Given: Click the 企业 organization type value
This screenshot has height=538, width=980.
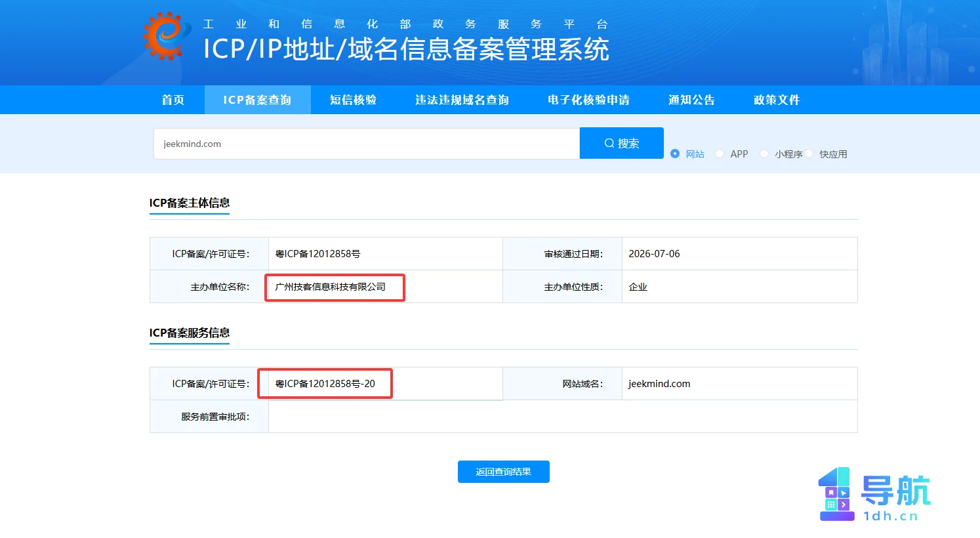Looking at the screenshot, I should pos(638,287).
